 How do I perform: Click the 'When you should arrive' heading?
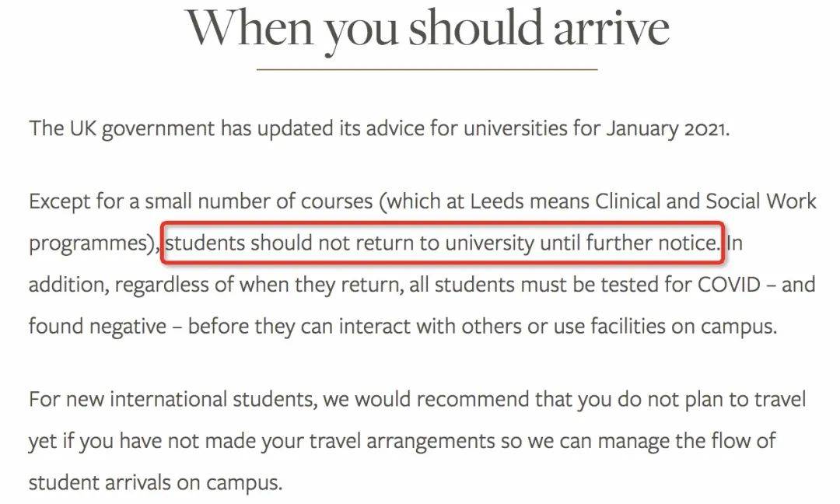[427, 30]
